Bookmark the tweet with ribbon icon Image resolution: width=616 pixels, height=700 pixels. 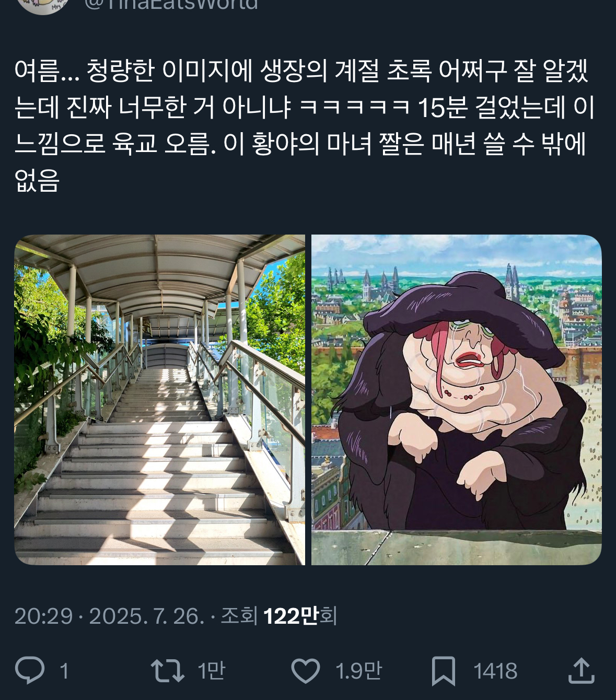(444, 671)
